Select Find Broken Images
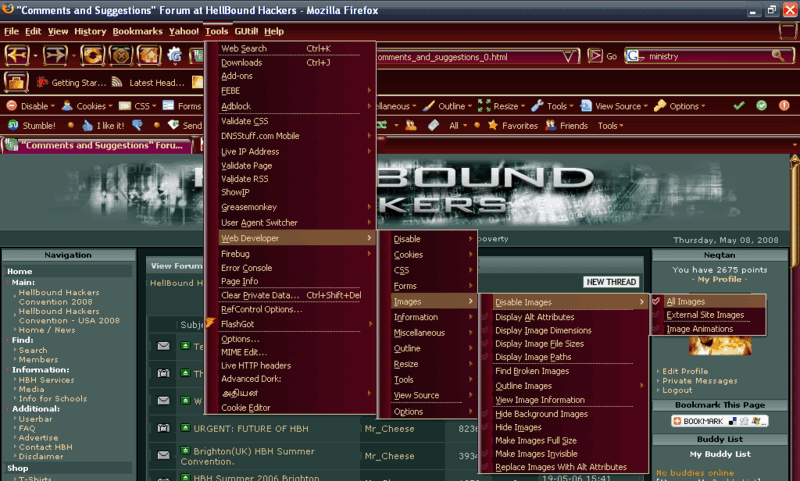 tap(564, 371)
